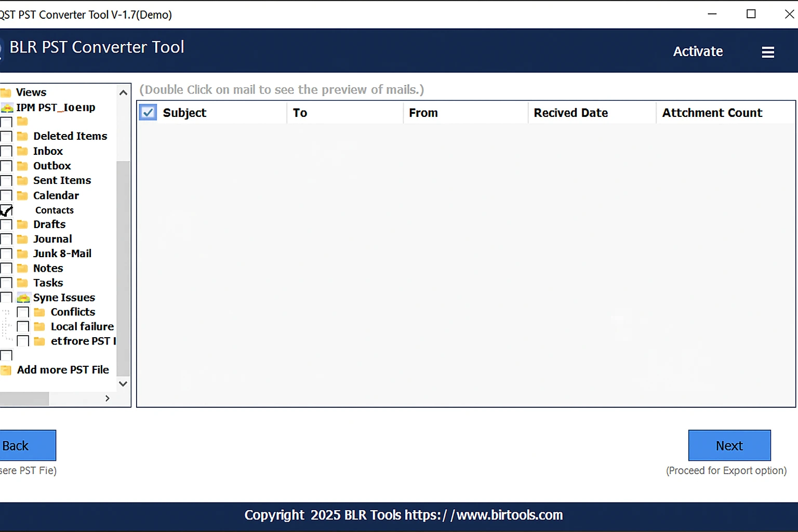Check the Junk 8-Mail checkbox
798x532 pixels.
(x=6, y=254)
